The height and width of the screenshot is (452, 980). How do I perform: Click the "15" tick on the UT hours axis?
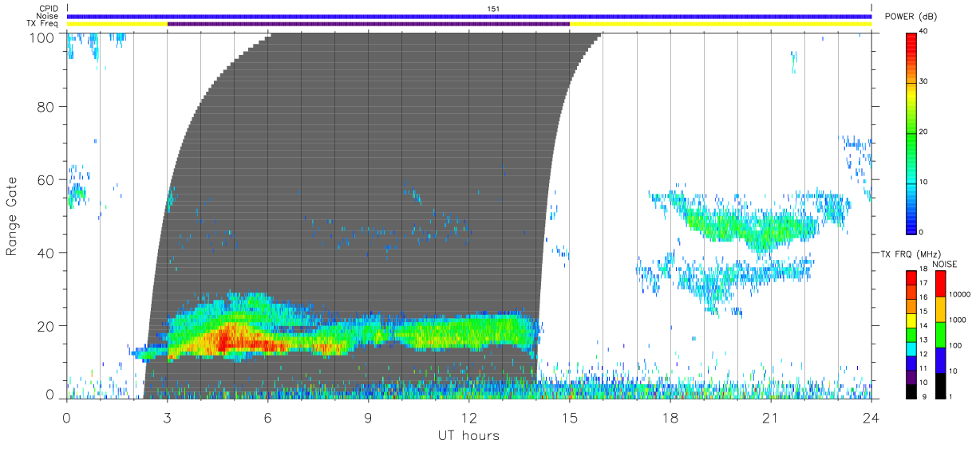pos(569,417)
